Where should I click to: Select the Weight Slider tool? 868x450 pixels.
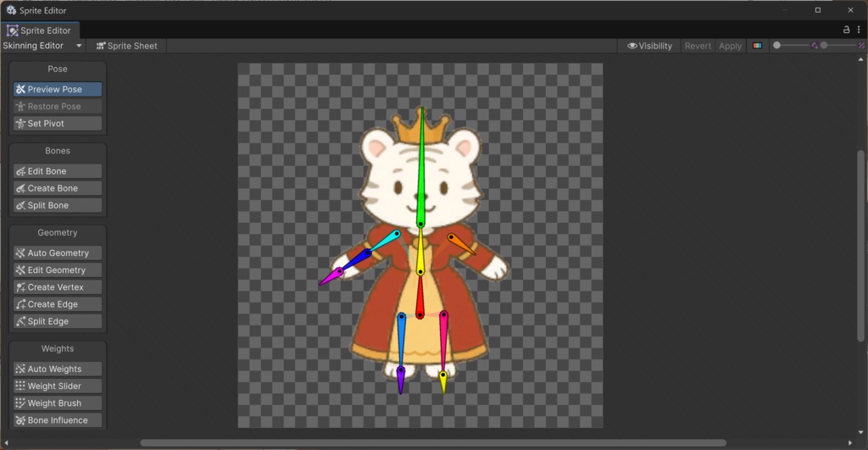[x=58, y=386]
